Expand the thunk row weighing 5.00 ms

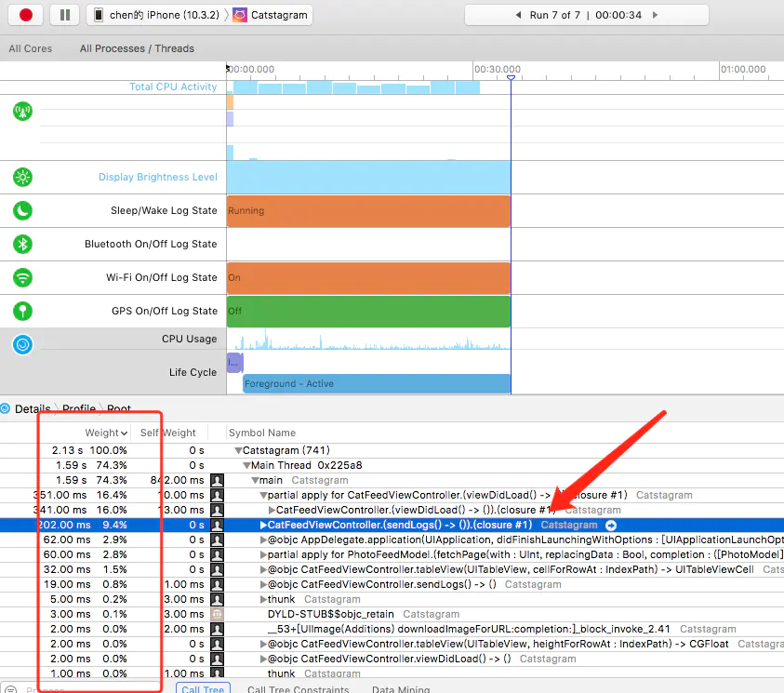(x=263, y=599)
